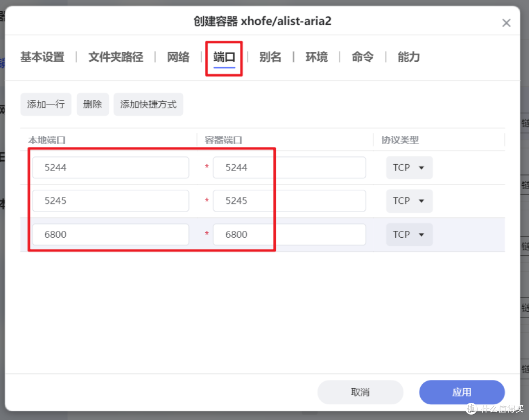Viewport: 529px width, 420px height.
Task: Click the 协议类型 column header
Action: pos(400,140)
